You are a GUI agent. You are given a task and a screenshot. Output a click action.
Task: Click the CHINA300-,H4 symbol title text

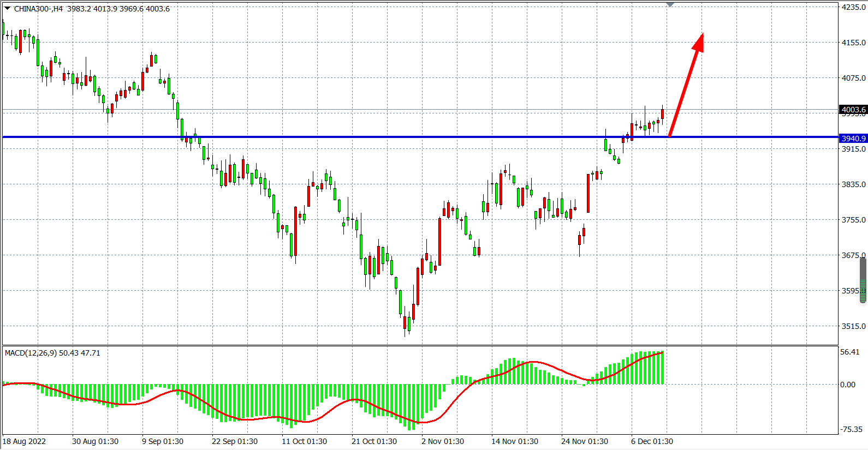pyautogui.click(x=38, y=9)
